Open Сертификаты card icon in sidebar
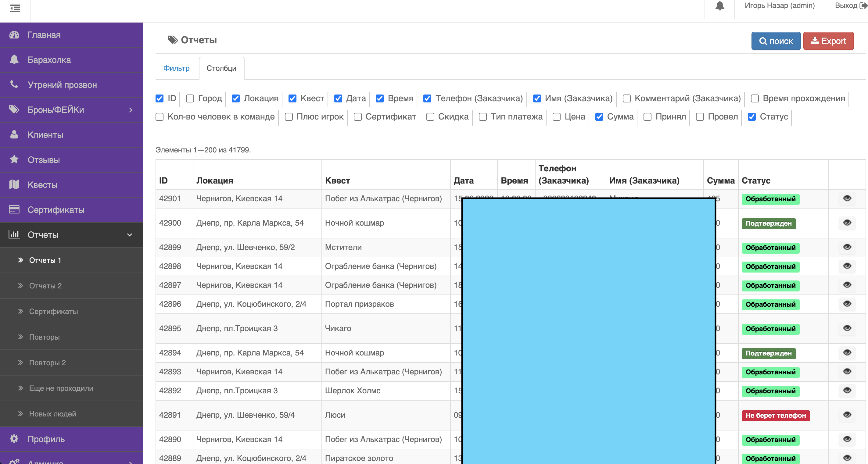 click(14, 209)
